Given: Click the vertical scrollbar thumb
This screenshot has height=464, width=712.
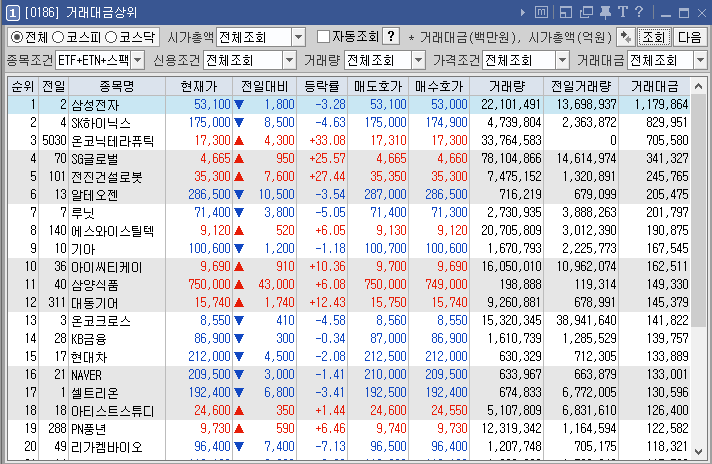Looking at the screenshot, I should pos(698,211).
